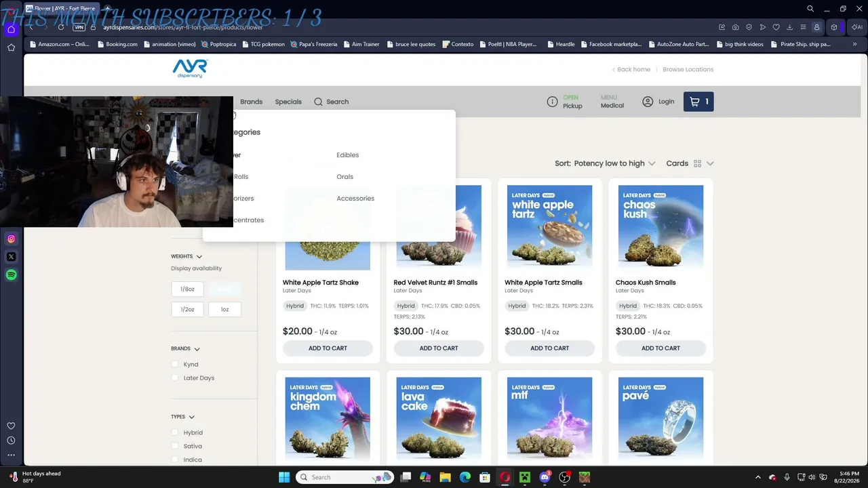Click the AYR dispensary logo
Viewport: 868px width, 488px height.
tap(190, 68)
